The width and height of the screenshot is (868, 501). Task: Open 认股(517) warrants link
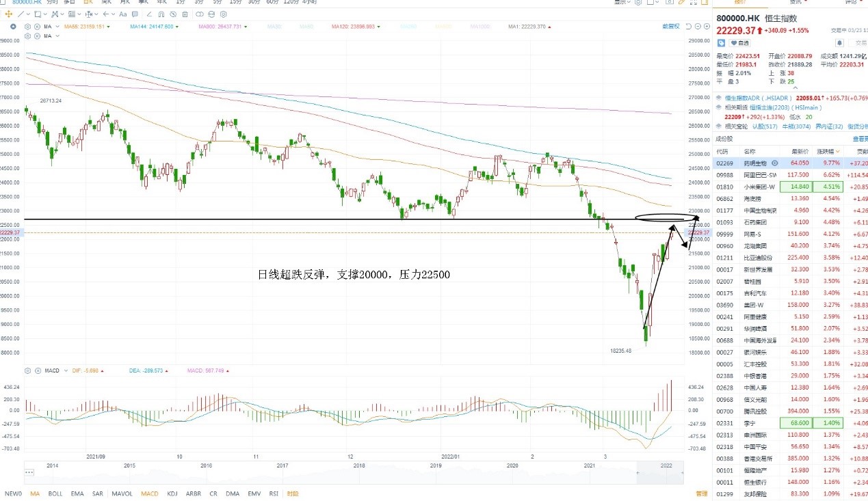[765, 126]
